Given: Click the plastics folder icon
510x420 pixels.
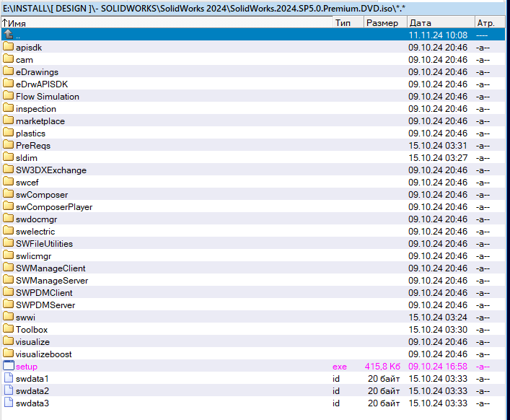Looking at the screenshot, I should pyautogui.click(x=9, y=133).
